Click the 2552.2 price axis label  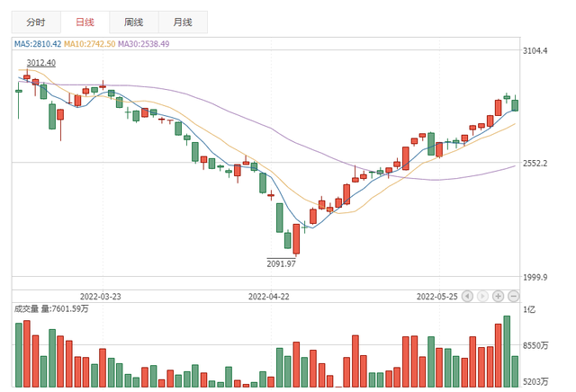[x=542, y=164]
